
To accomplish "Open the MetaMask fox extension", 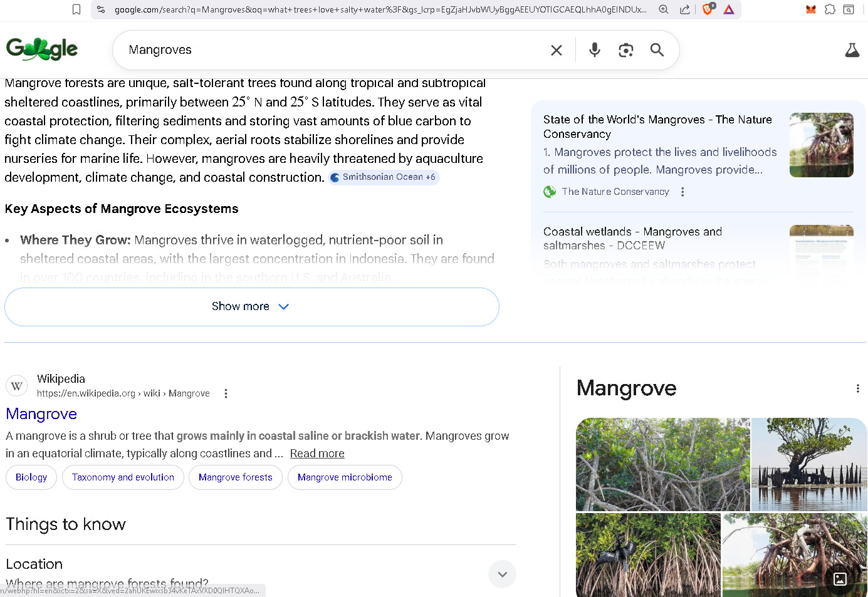I will coord(810,9).
